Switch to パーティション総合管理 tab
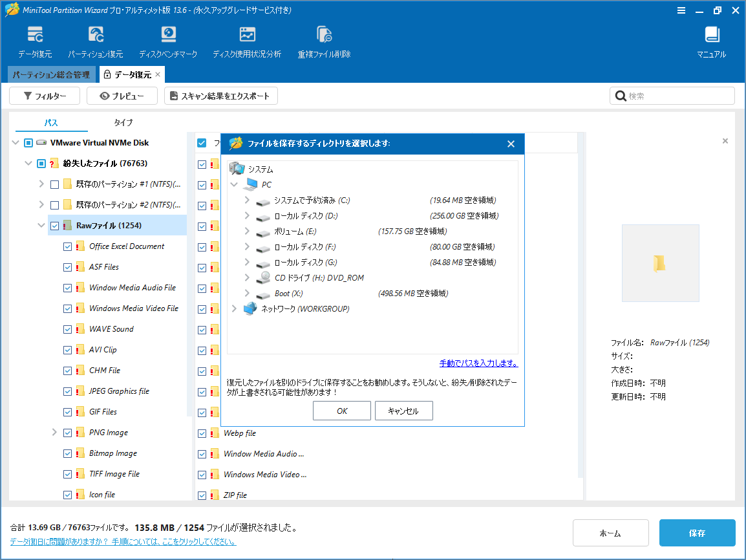746x560 pixels. tap(51, 75)
